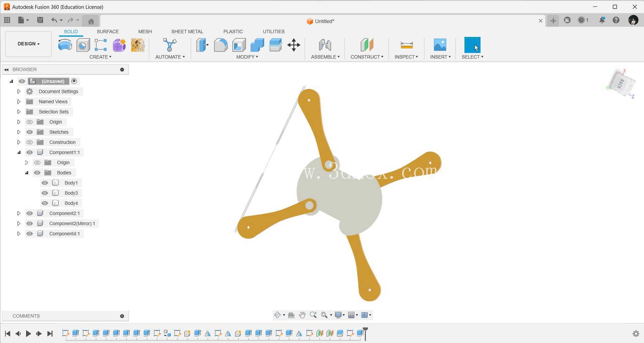Switch to the PLASTIC tab

(x=233, y=31)
